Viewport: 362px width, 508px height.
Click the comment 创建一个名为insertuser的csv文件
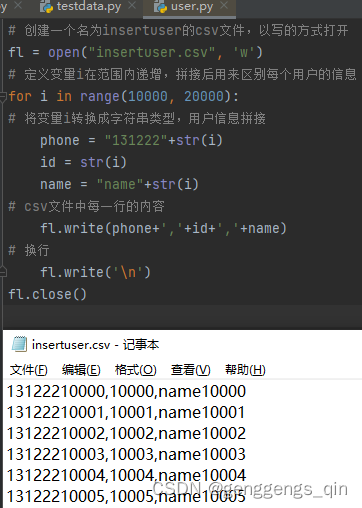point(178,30)
